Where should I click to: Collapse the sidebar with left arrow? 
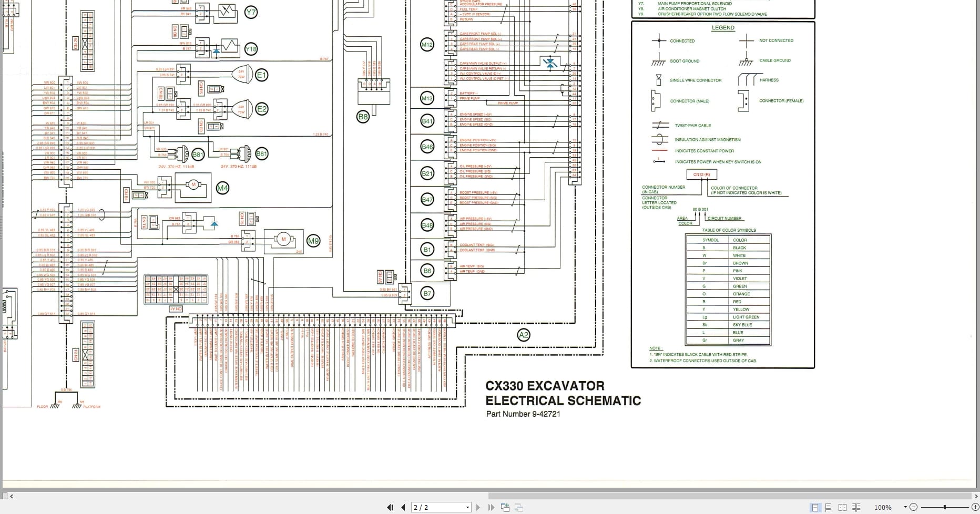tap(12, 496)
